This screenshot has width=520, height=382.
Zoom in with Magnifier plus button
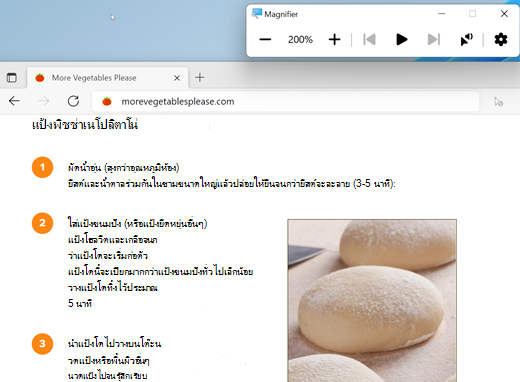tap(334, 40)
